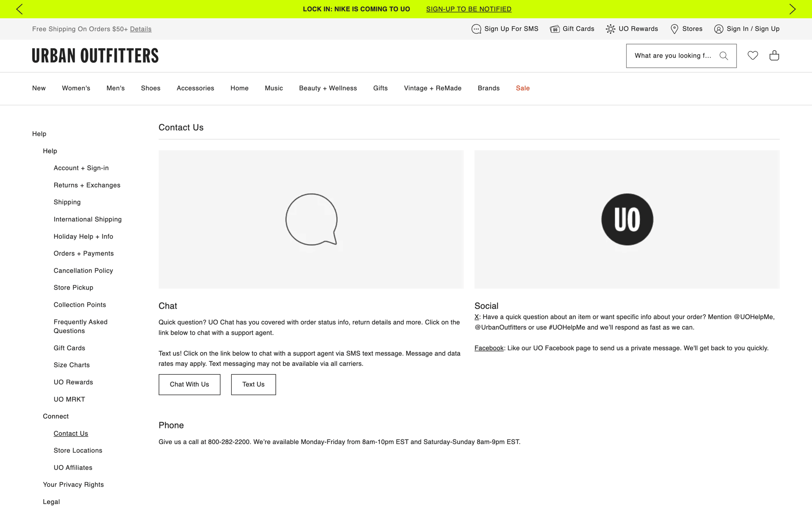Open UO Rewards header link
The image size is (812, 508).
point(638,29)
